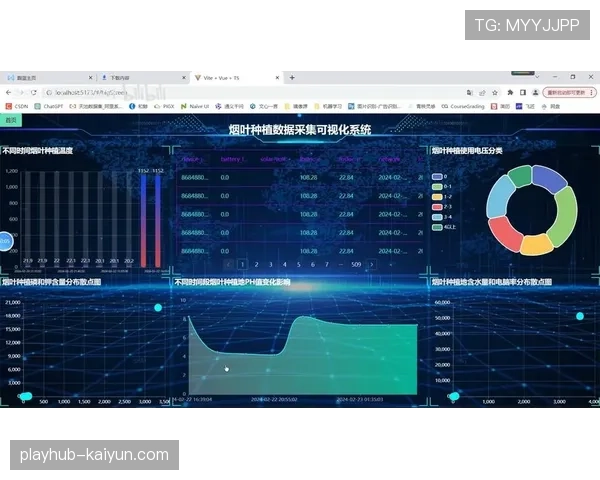Click the new tab plus button

coord(292,77)
